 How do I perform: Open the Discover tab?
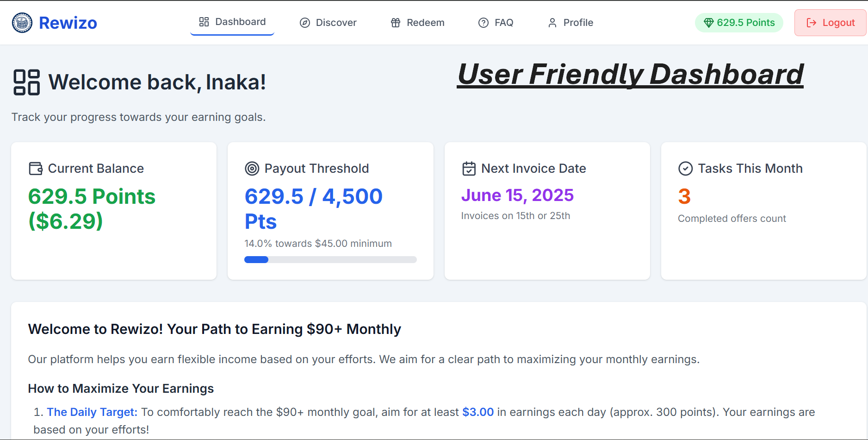pyautogui.click(x=328, y=23)
